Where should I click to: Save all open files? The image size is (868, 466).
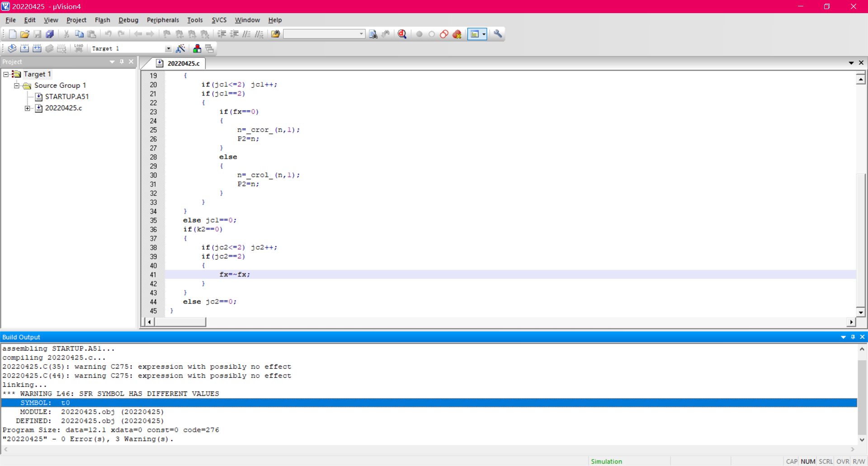50,34
